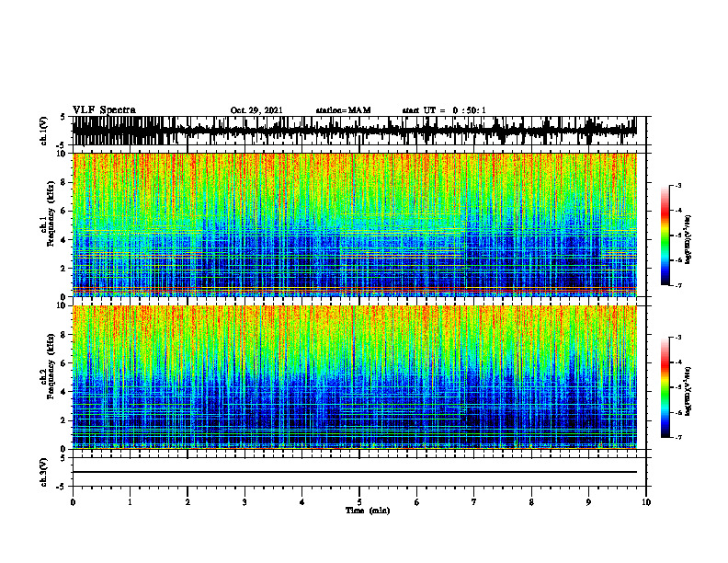Image resolution: width=728 pixels, height=563 pixels.
Task: Click the "-3" label on ch.2 color bar
Action: (678, 338)
